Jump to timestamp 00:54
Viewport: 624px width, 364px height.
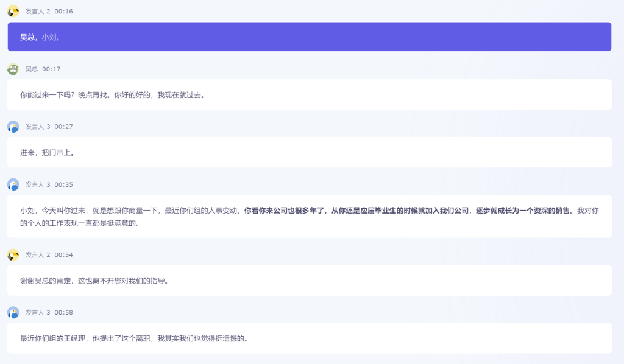click(x=63, y=255)
